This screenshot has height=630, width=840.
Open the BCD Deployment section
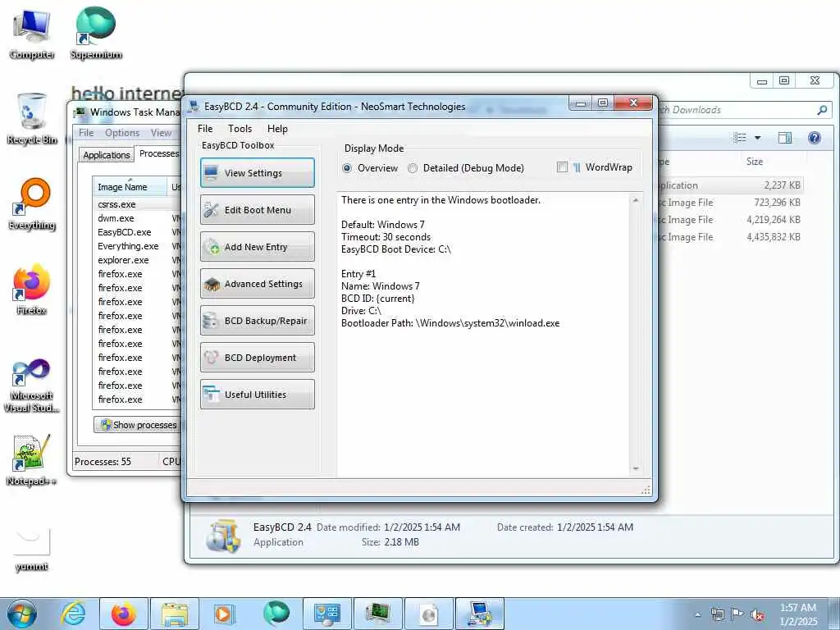click(x=257, y=358)
